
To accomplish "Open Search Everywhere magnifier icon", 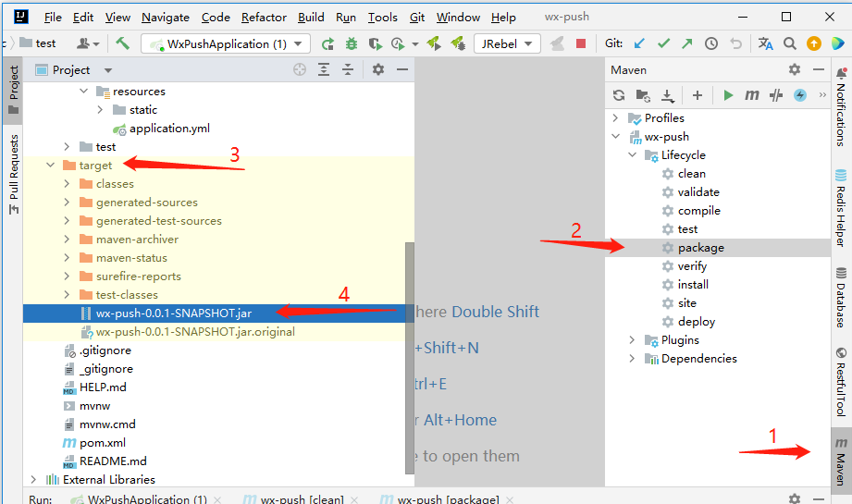I will [x=789, y=43].
